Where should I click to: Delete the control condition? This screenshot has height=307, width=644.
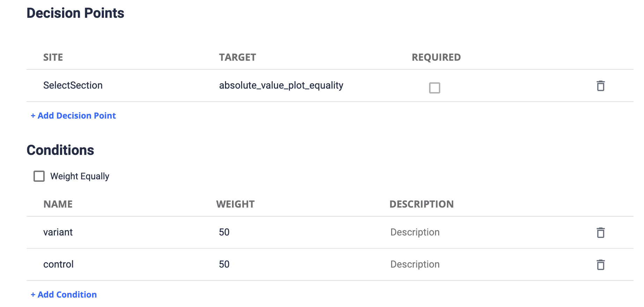pyautogui.click(x=601, y=264)
